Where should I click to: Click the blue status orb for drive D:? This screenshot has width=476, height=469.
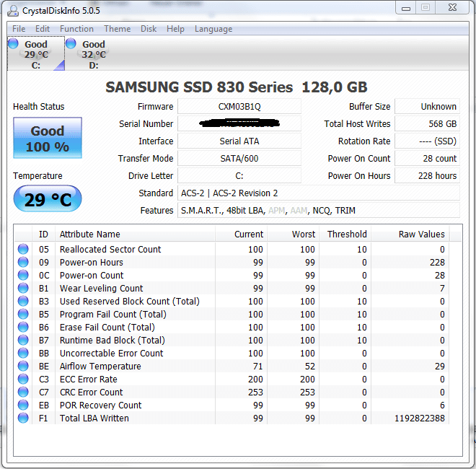point(71,43)
